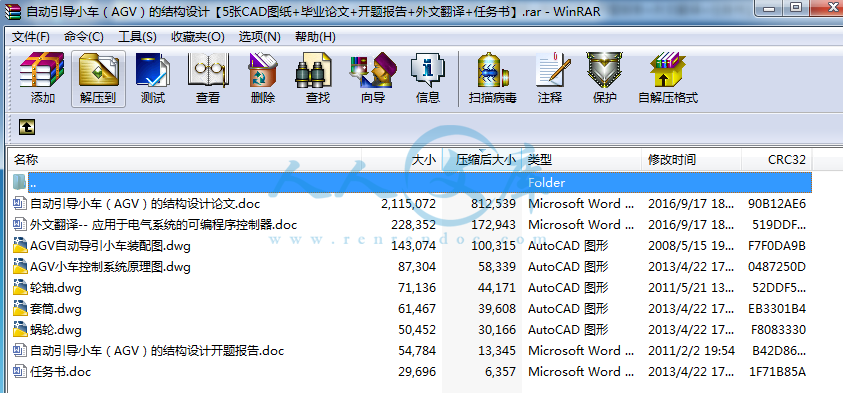Open the 文件(F) menu

[x=31, y=37]
